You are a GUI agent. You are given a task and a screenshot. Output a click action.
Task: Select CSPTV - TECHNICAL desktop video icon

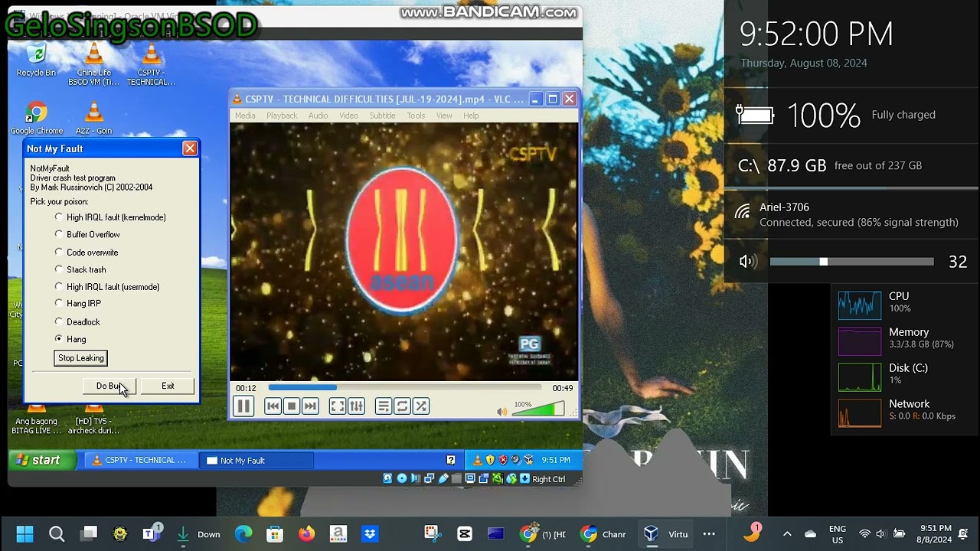point(151,64)
